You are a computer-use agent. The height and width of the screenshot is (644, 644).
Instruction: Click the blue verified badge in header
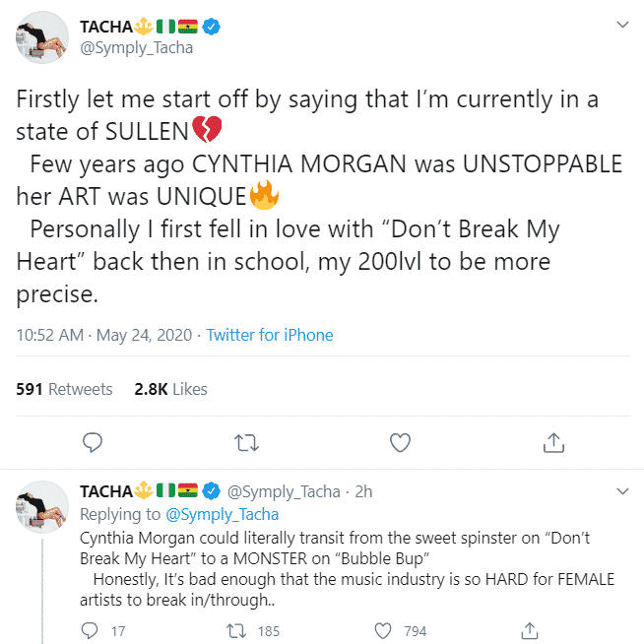(210, 26)
